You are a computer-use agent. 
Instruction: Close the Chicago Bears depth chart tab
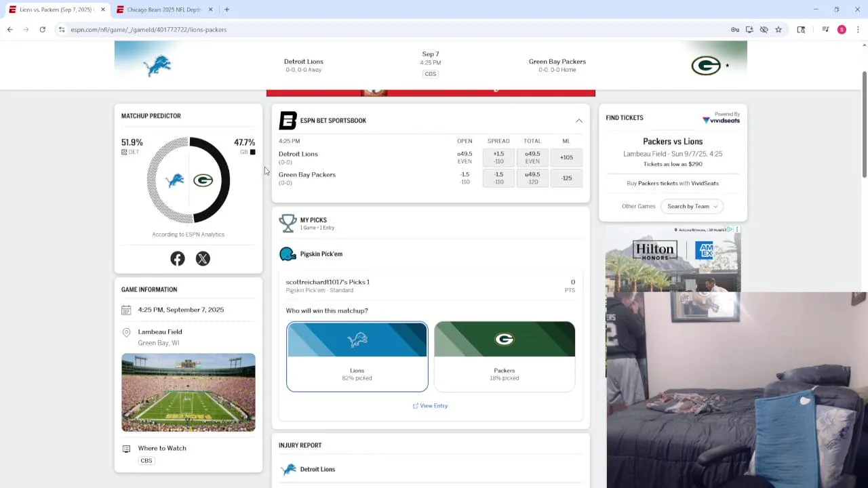[x=210, y=9]
